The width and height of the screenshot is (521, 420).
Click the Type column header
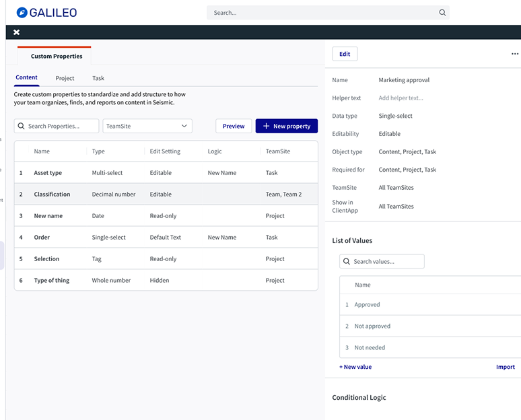pos(98,151)
